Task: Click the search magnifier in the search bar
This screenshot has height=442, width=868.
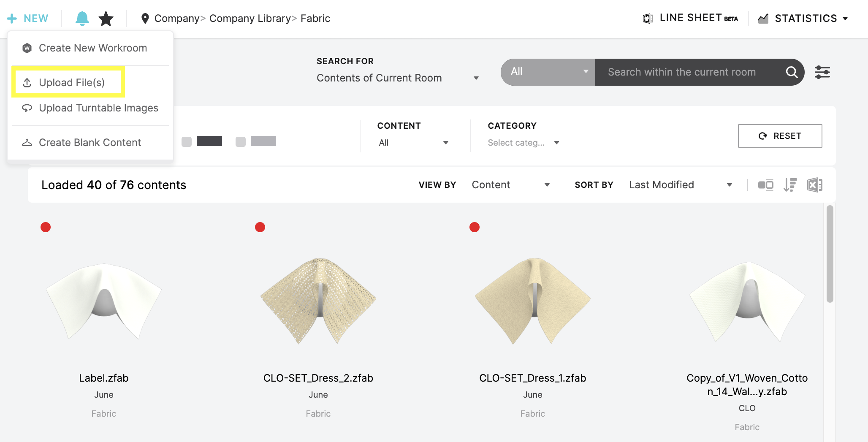Action: pos(792,72)
